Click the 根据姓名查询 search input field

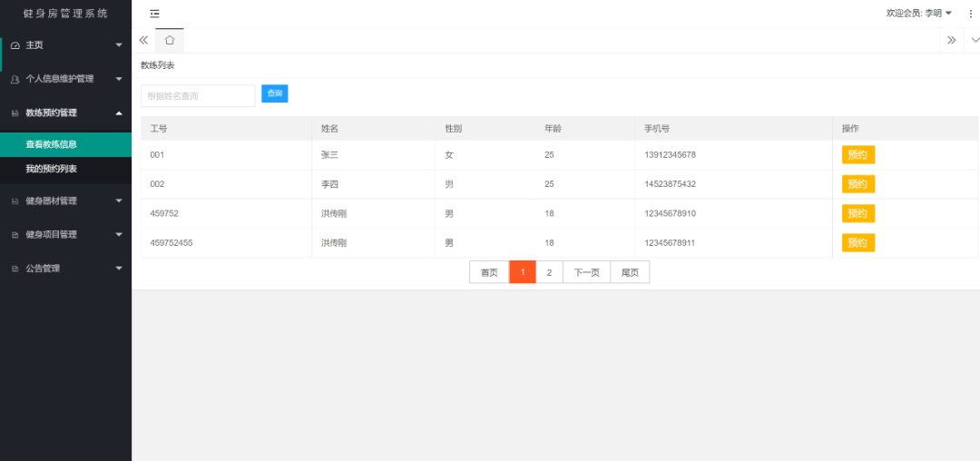(x=198, y=95)
